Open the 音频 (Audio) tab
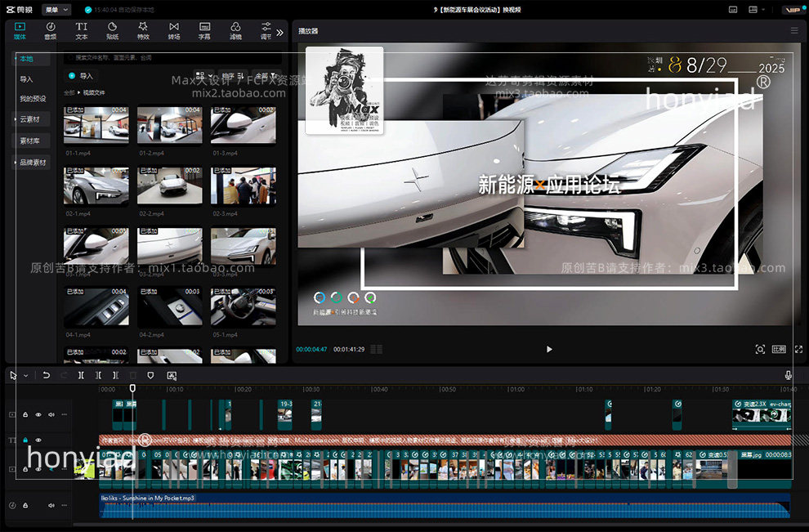809x532 pixels. (x=51, y=31)
